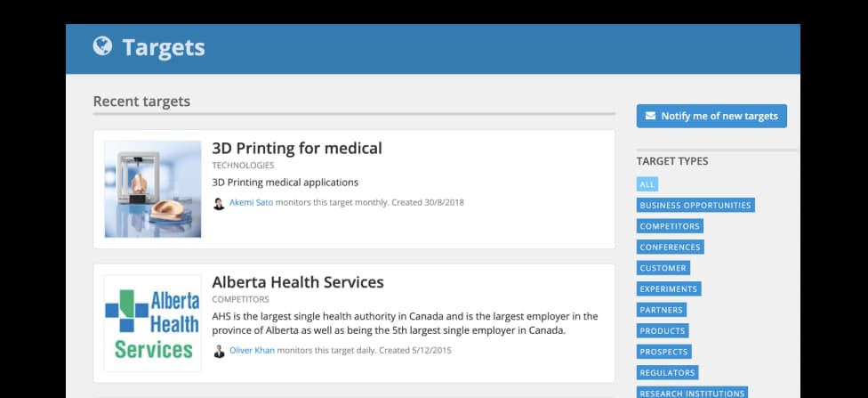Select the Experiments target type
The width and height of the screenshot is (868, 398).
(x=669, y=288)
